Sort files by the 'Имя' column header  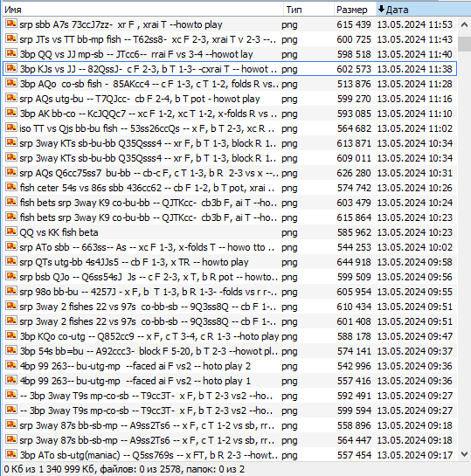tap(142, 10)
